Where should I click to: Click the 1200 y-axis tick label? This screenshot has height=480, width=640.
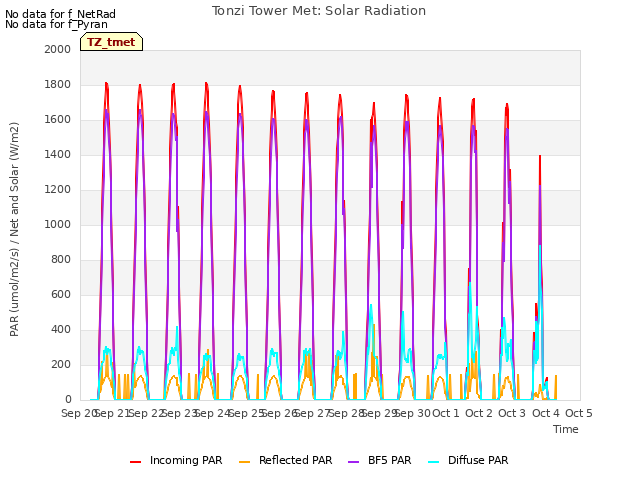pyautogui.click(x=58, y=189)
